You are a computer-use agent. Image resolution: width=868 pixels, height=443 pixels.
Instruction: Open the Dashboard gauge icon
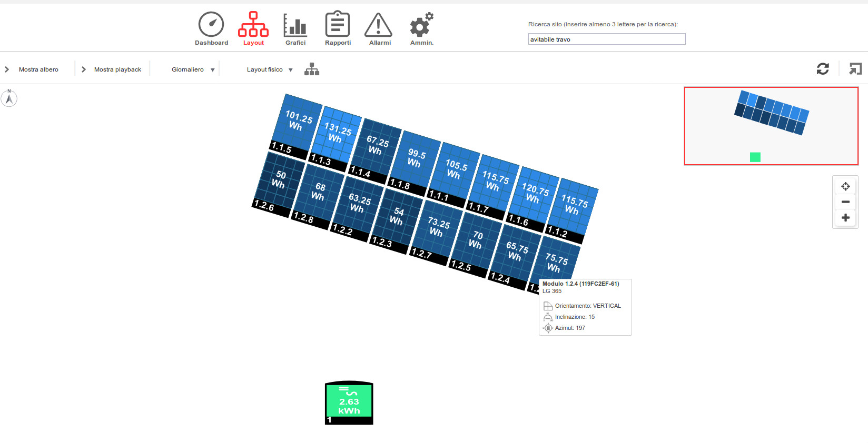pyautogui.click(x=211, y=25)
